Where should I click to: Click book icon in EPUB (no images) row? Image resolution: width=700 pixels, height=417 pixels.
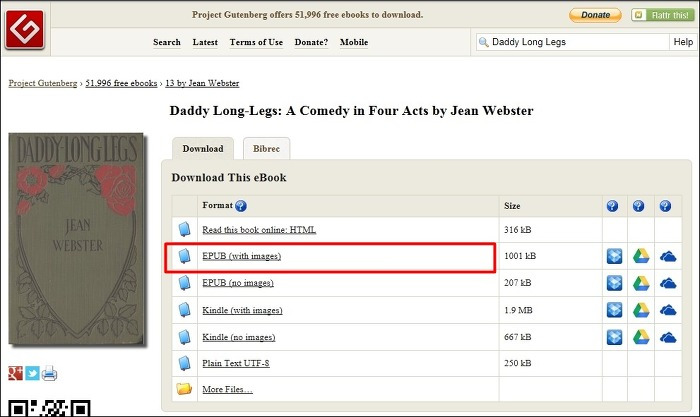pos(184,283)
